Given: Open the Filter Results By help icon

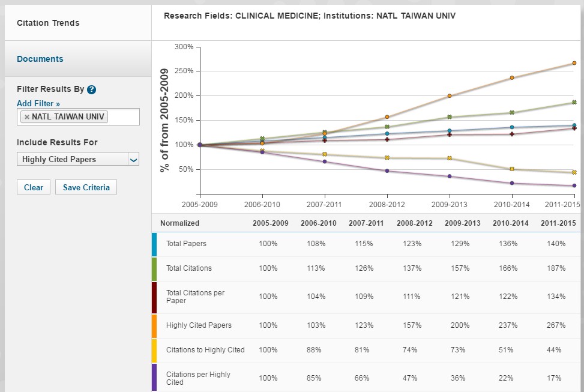Looking at the screenshot, I should (91, 89).
